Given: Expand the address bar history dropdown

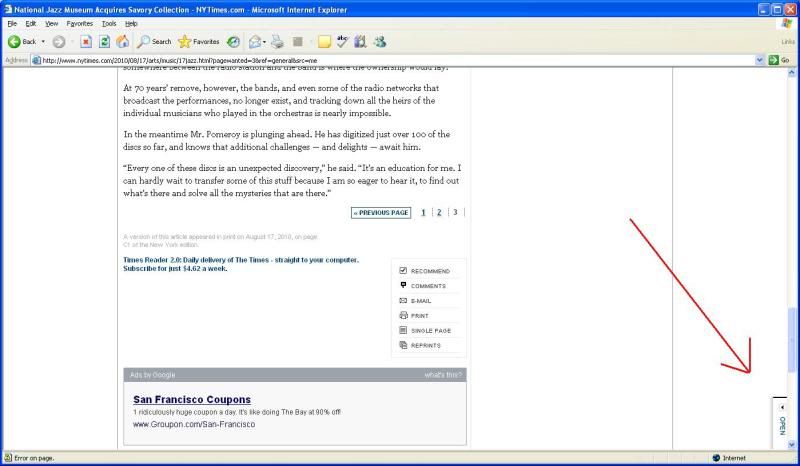Looking at the screenshot, I should tap(759, 60).
